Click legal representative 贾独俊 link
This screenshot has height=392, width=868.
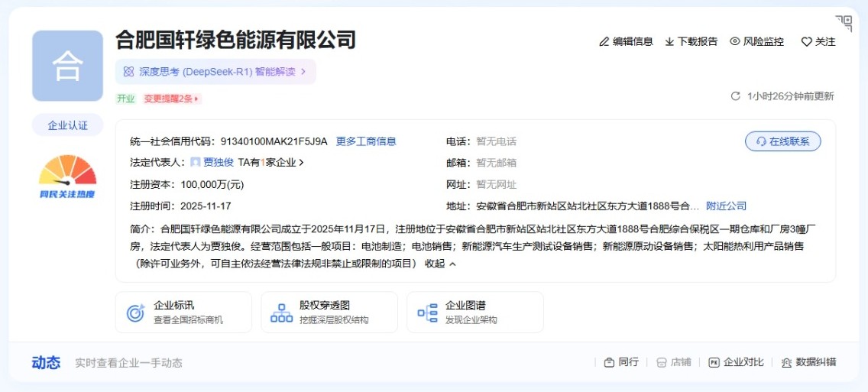(x=218, y=163)
